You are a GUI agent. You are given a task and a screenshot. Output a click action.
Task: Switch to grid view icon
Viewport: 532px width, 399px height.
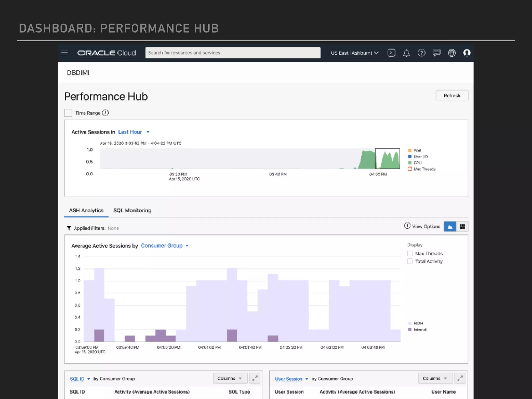point(462,227)
